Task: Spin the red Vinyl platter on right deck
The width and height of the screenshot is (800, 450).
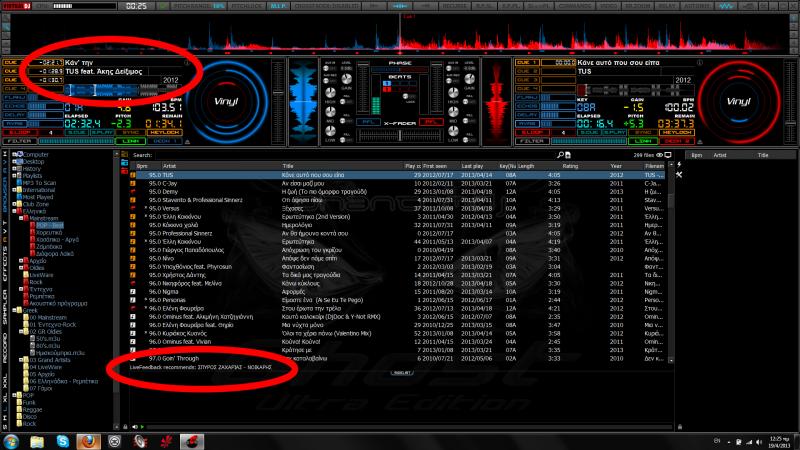Action: 738,101
